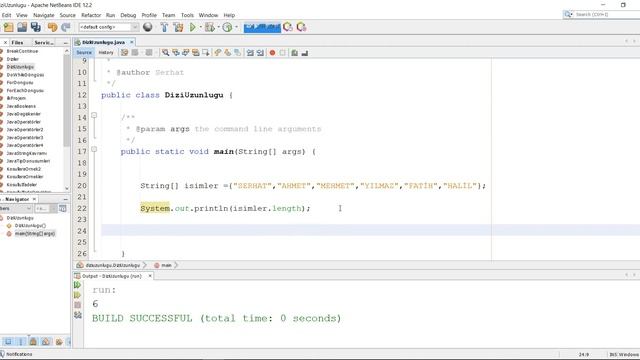This screenshot has width=640, height=360.
Task: Click the Find Selection magnifier icon
Action: click(165, 53)
